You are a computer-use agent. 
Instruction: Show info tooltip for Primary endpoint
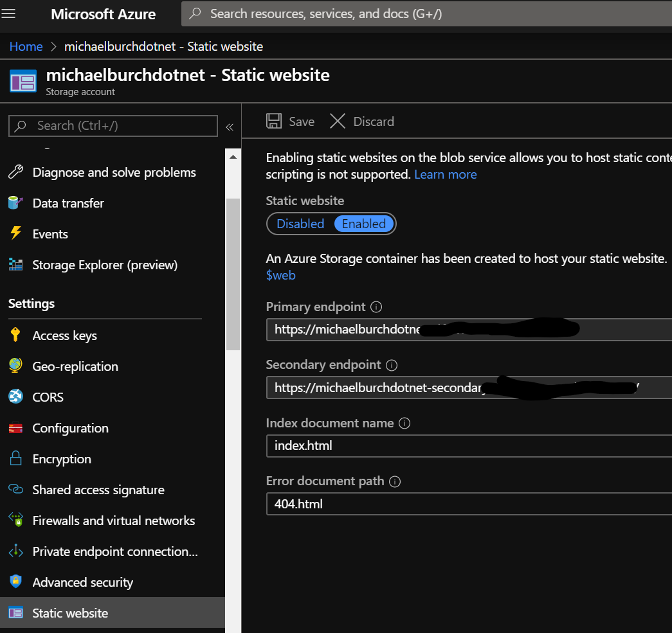click(x=376, y=307)
